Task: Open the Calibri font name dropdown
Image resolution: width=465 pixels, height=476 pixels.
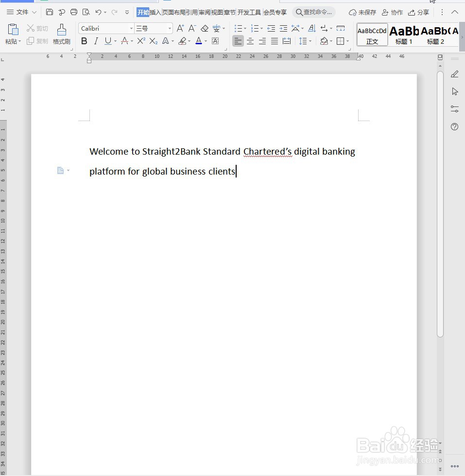Action: point(131,29)
